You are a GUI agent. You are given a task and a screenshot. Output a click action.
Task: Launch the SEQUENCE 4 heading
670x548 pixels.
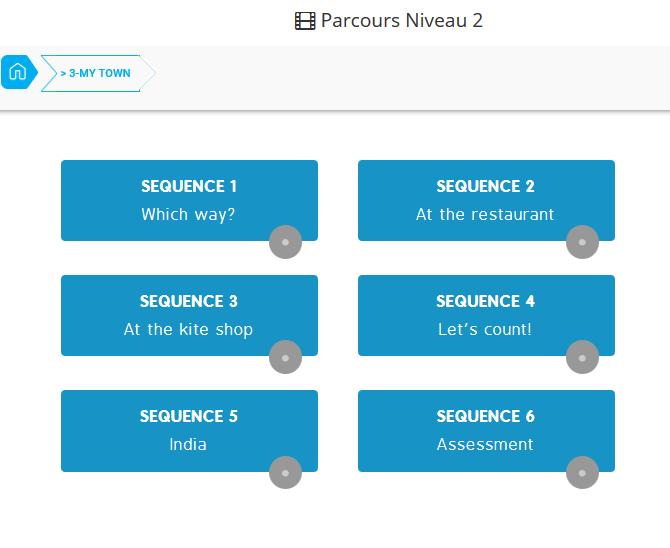point(485,301)
